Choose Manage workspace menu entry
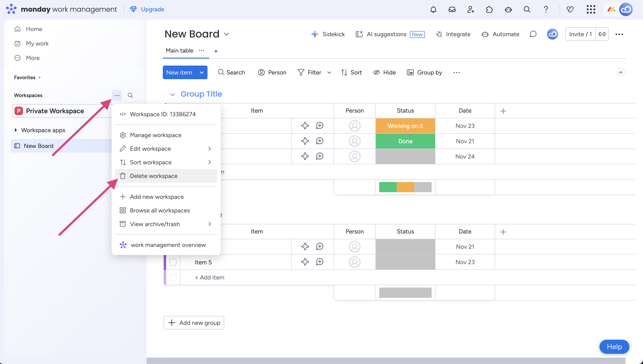 point(155,135)
